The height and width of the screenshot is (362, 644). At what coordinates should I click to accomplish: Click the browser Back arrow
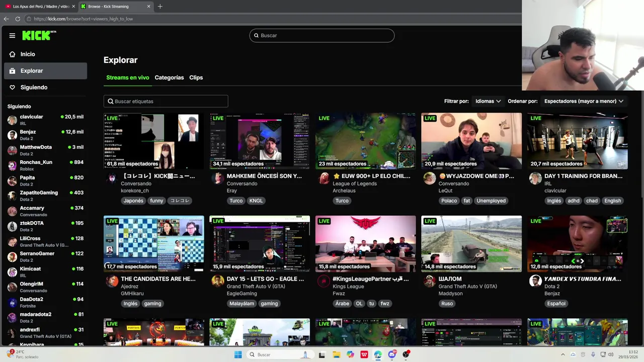(6, 19)
